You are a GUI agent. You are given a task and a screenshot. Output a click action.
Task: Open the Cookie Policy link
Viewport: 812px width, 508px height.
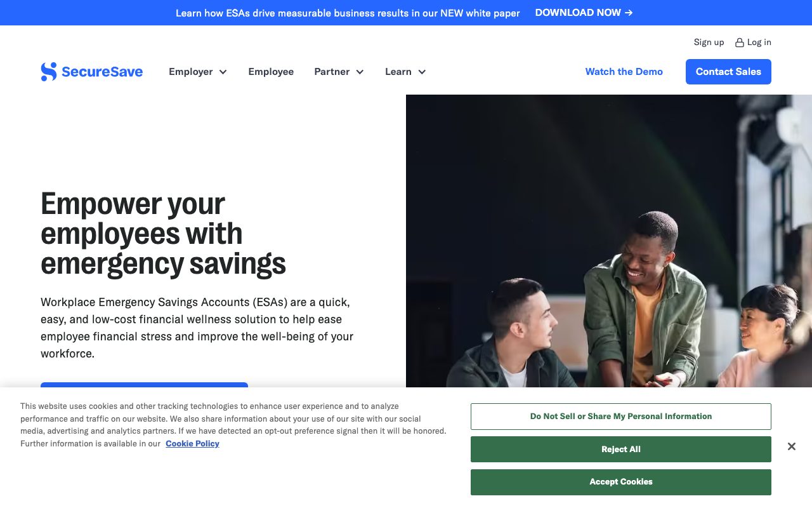pyautogui.click(x=192, y=444)
